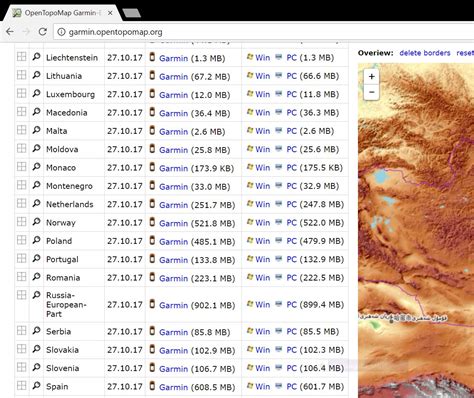Click Windows flag icon in Norway row

250,222
